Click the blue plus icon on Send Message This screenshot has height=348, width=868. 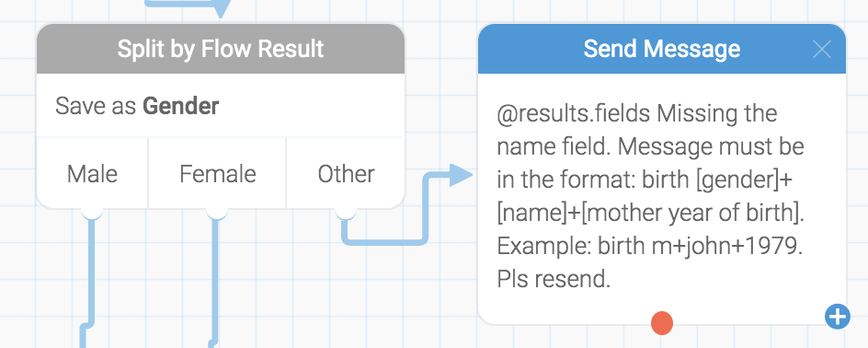838,317
